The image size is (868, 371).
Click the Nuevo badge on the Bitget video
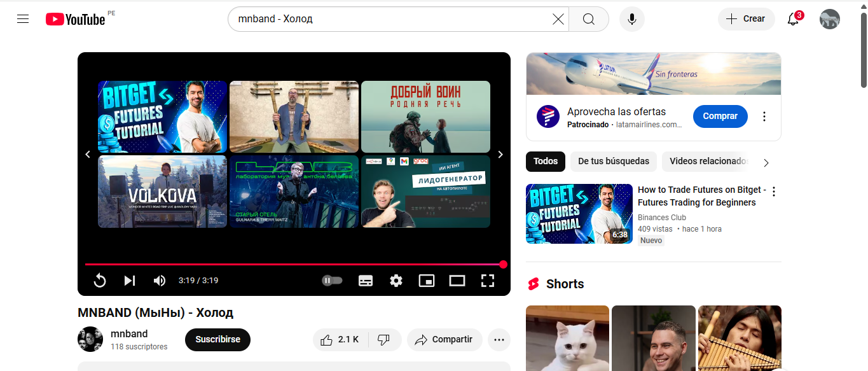click(x=651, y=241)
